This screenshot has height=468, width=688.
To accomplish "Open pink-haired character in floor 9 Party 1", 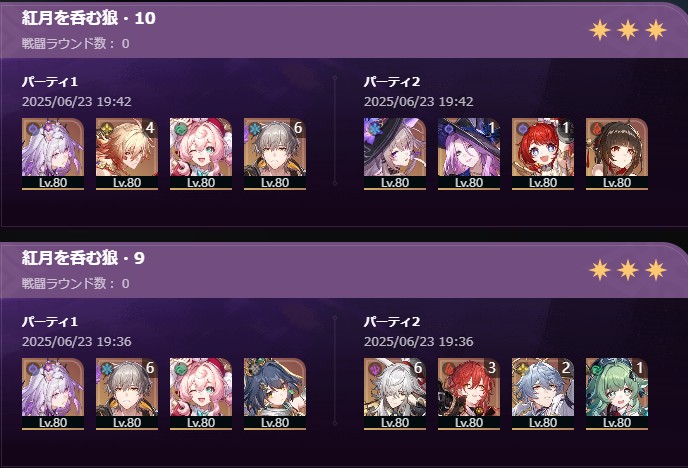I will (x=201, y=393).
